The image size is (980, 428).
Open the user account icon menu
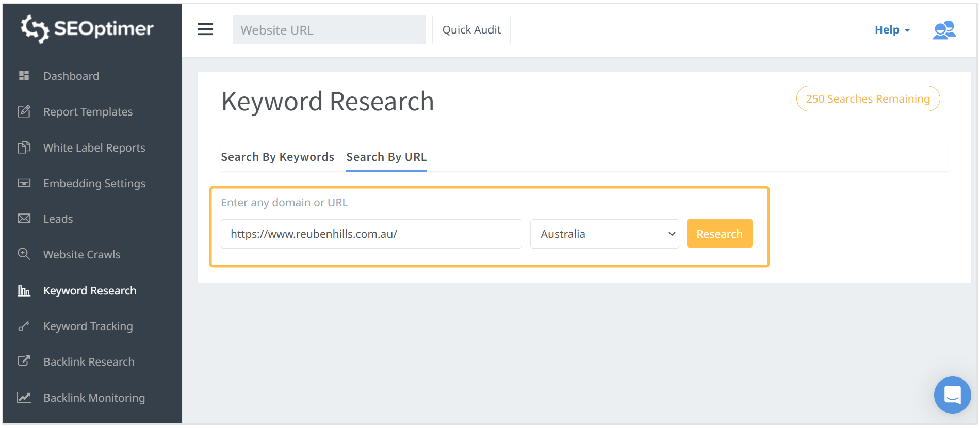[x=944, y=30]
